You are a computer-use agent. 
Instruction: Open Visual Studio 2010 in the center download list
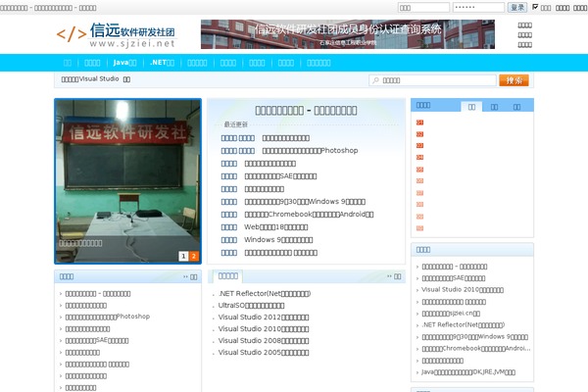pyautogui.click(x=264, y=329)
